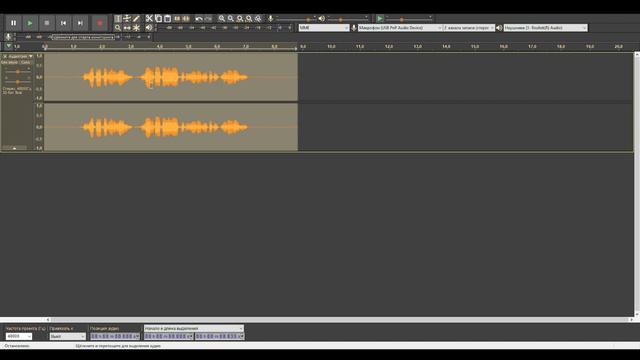Click the Copy icon
The image size is (640, 360).
158,18
